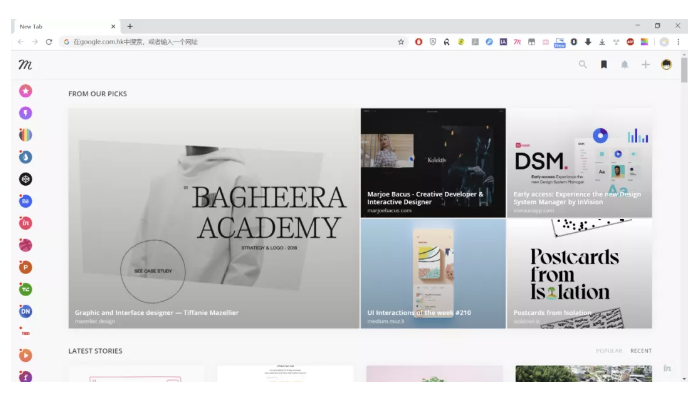Open the purple lightning bolt feed icon
The width and height of the screenshot is (696, 396).
25,113
